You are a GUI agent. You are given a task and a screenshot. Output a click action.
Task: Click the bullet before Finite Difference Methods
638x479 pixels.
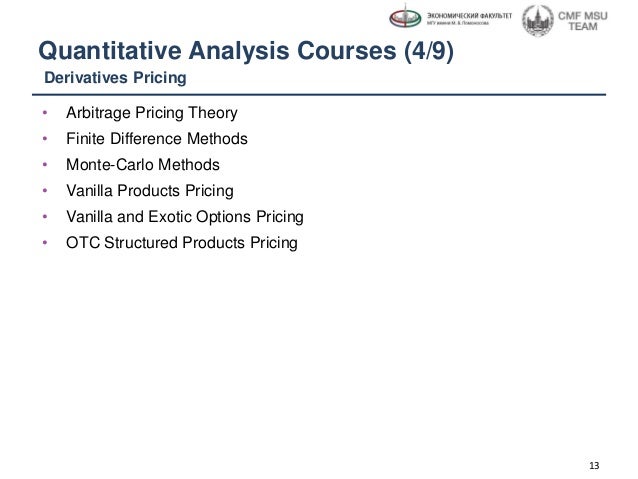pyautogui.click(x=45, y=139)
